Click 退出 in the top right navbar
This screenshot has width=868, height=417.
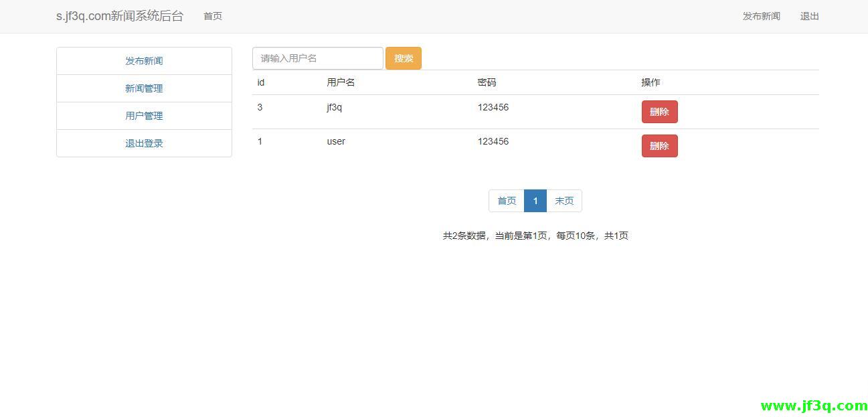tap(809, 16)
